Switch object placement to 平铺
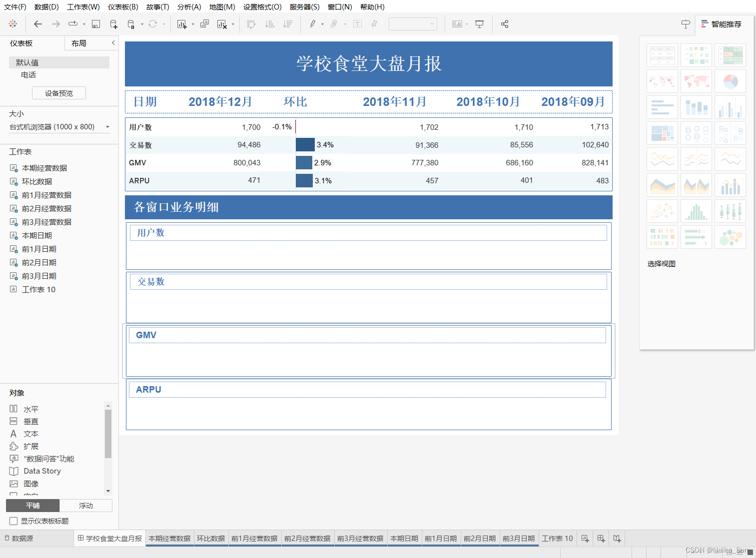Viewport: 756px width, 558px height. tap(33, 506)
